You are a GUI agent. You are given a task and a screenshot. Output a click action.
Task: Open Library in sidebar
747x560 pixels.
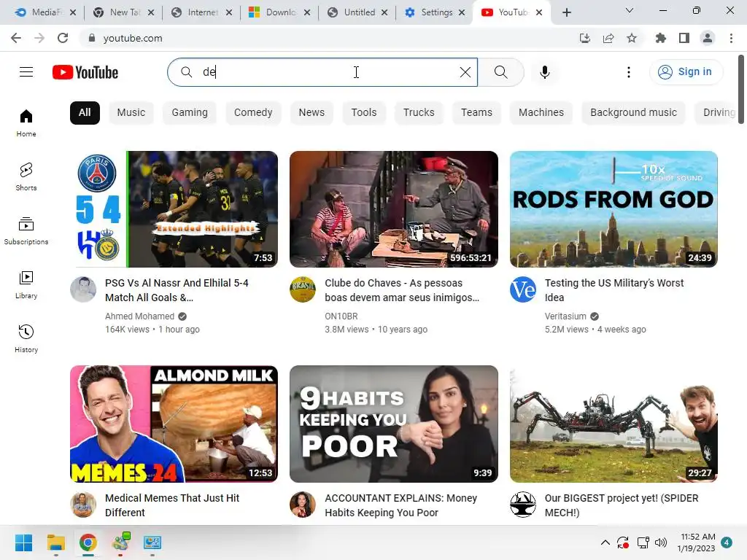(26, 285)
